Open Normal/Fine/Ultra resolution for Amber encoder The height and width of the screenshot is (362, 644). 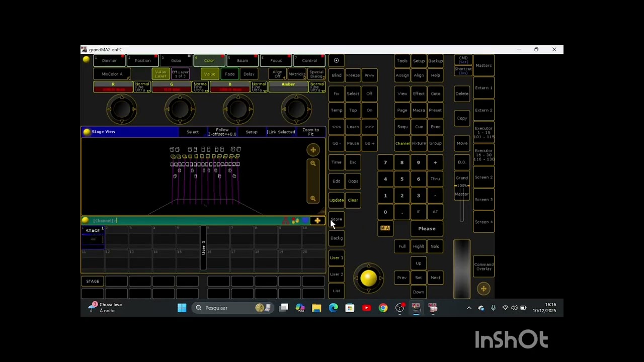(317, 87)
